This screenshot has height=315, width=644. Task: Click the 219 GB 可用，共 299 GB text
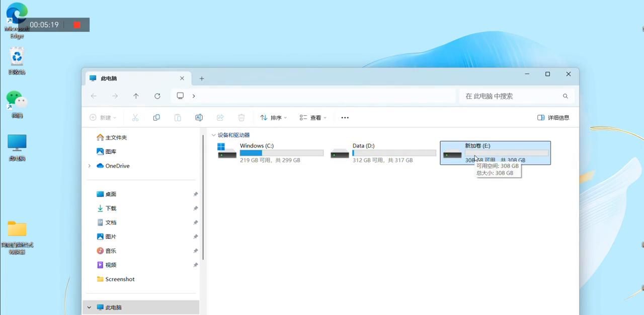pos(270,161)
